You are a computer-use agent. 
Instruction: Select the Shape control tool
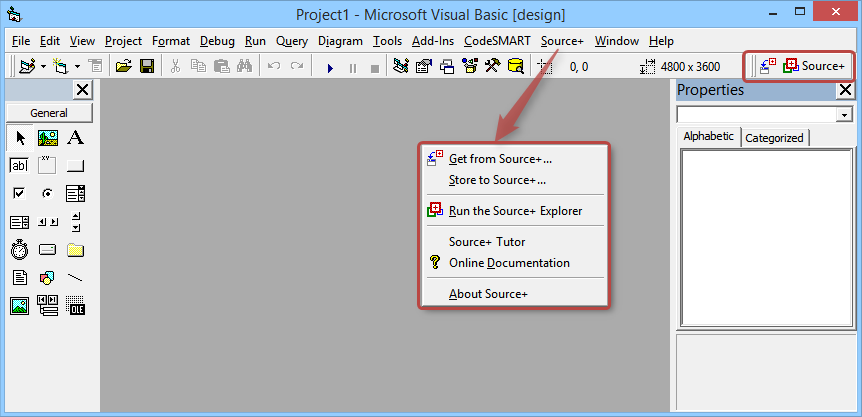click(48, 277)
